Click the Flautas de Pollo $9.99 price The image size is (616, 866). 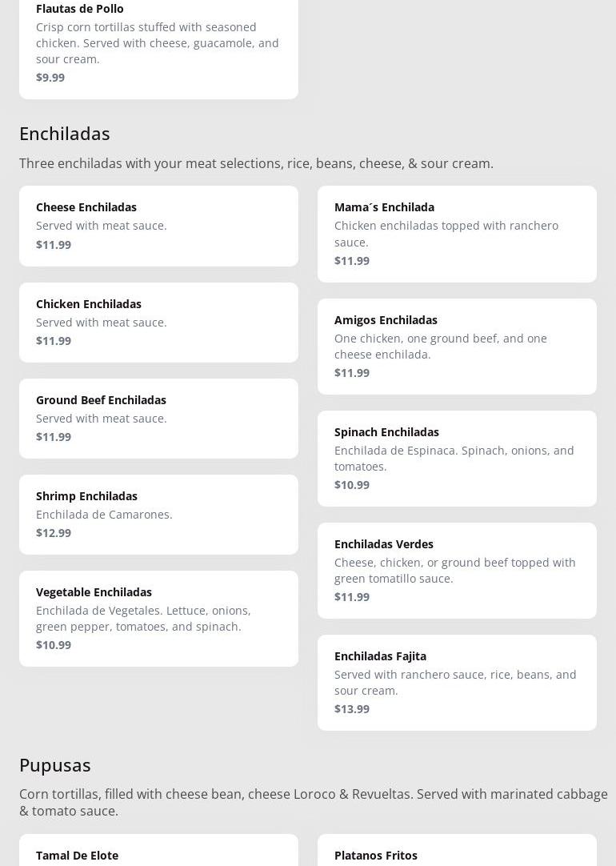coord(50,77)
